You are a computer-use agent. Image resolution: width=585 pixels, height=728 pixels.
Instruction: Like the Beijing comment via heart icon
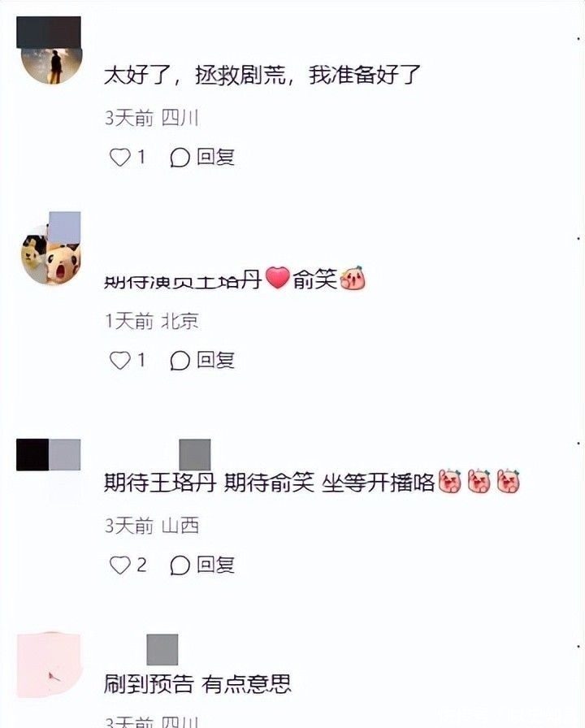[119, 360]
